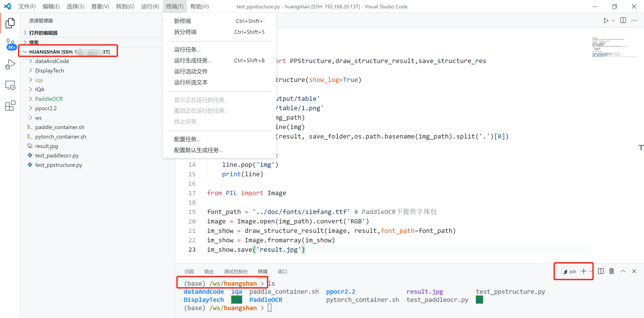644x318 pixels.
Task: Choose Run Active File (运行活动文件)
Action: (x=219, y=71)
